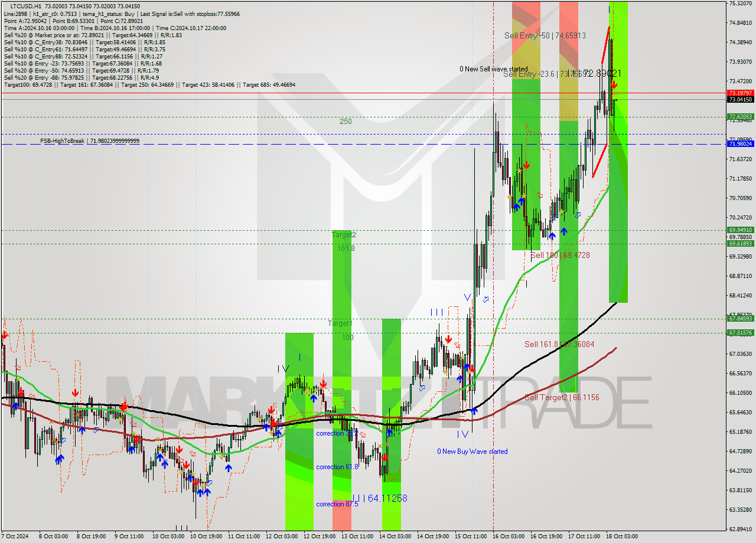Click the '15 Oct 11:00' time axis label

470,537
